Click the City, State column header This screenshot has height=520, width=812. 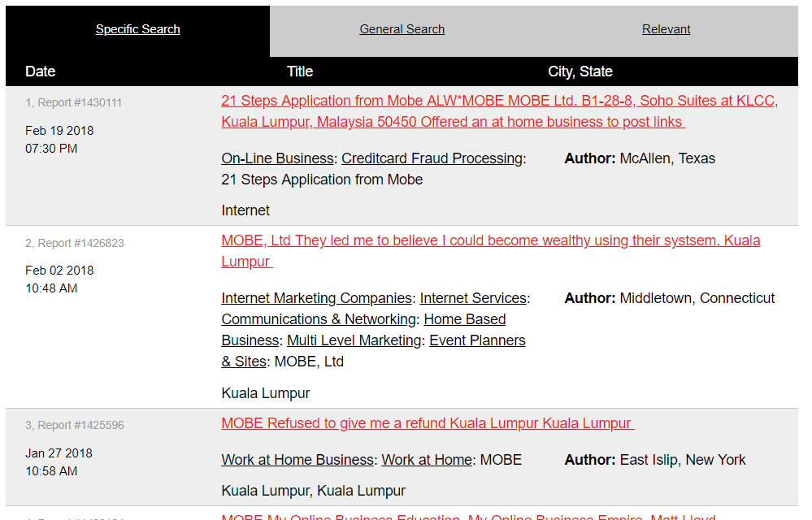point(580,71)
